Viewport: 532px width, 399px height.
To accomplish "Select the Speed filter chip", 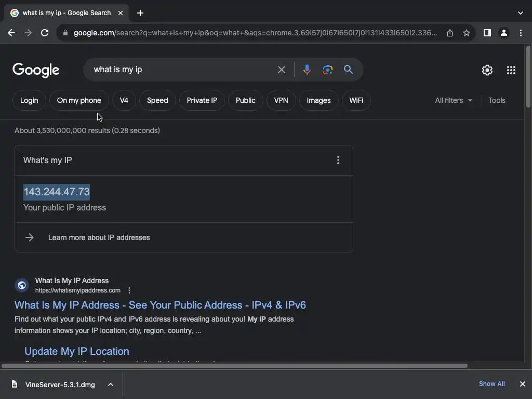I will tap(157, 100).
